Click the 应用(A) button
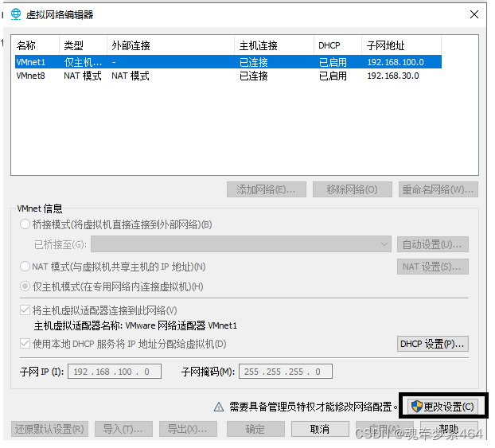Viewport: 495px width, 448px height. [x=384, y=429]
